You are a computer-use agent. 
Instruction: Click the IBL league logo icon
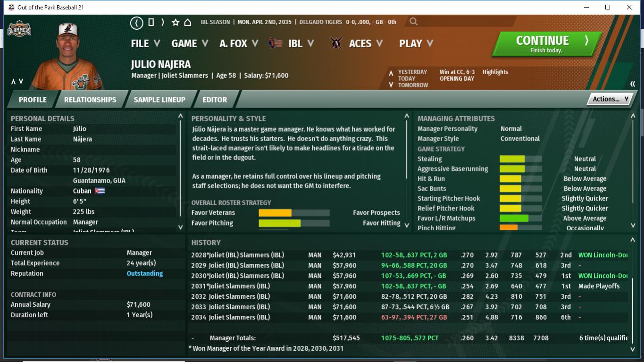[275, 43]
